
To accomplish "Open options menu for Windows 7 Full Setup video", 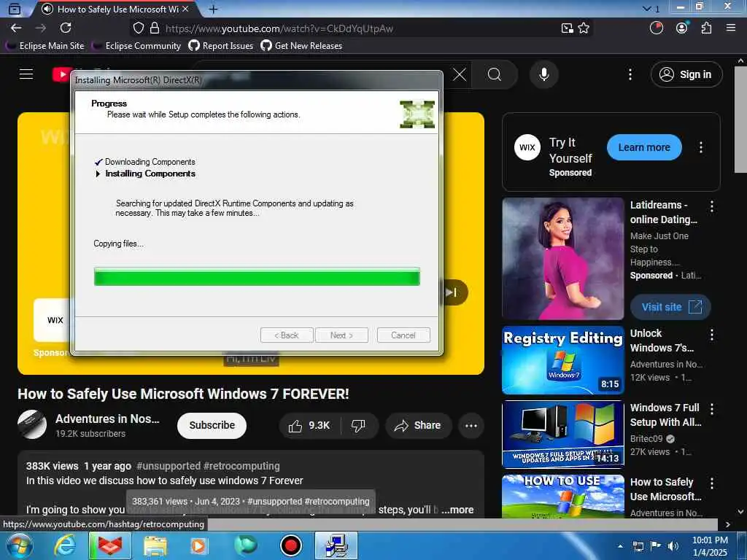I will [x=712, y=409].
